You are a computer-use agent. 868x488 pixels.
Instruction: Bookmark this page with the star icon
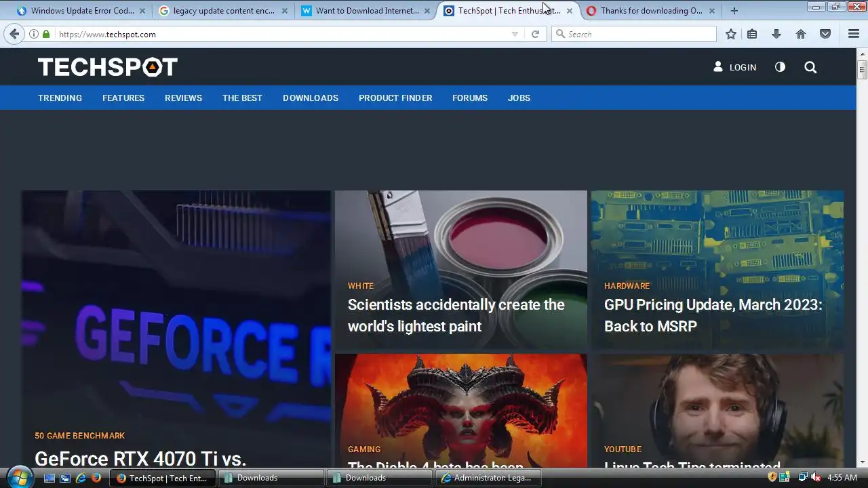[730, 34]
